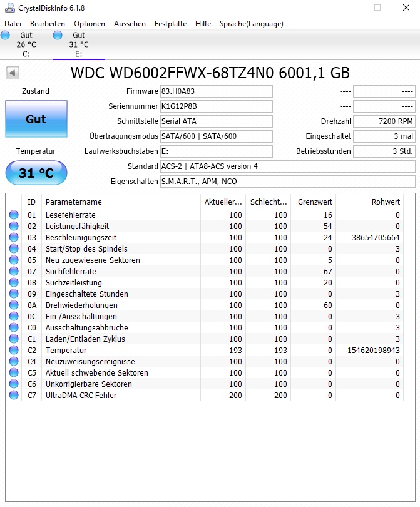Screen dimensions: 420x507
Task: Click the disk model title WDC WD6002FFWX-68TZ4N0
Action: [210, 73]
